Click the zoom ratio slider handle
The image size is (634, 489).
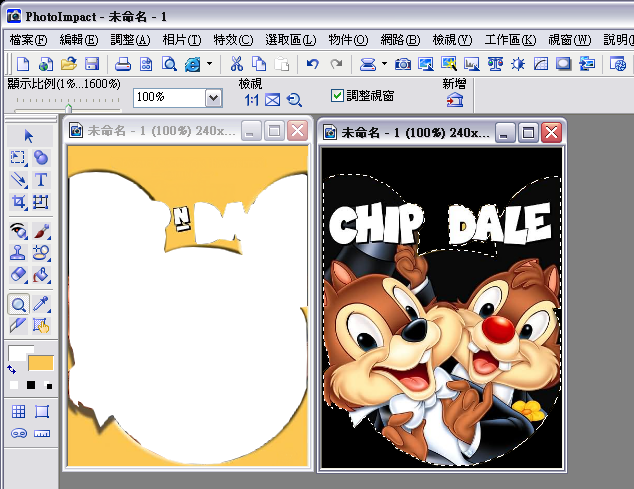coord(68,108)
